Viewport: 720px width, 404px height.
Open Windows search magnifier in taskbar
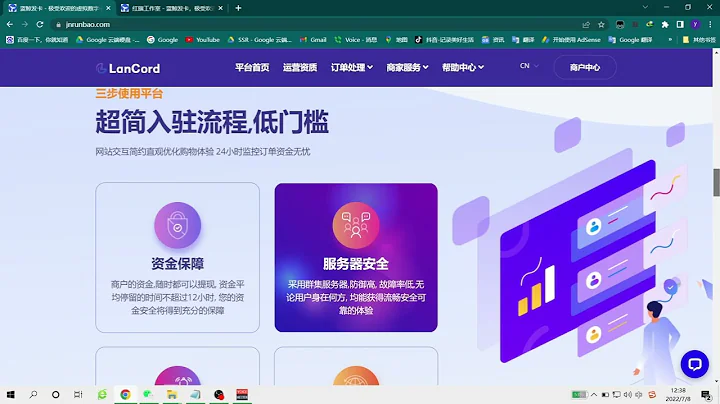click(33, 394)
